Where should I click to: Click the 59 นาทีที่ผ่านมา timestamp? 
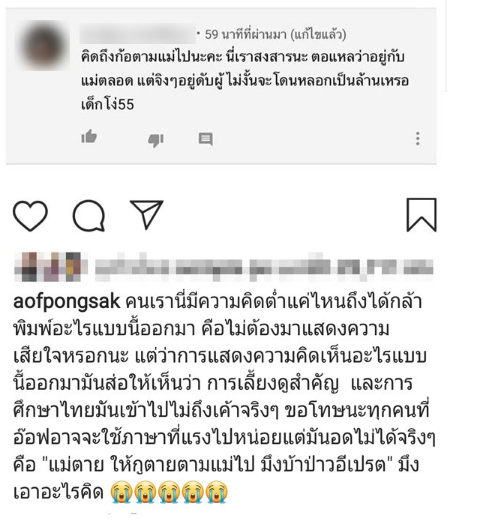point(245,34)
